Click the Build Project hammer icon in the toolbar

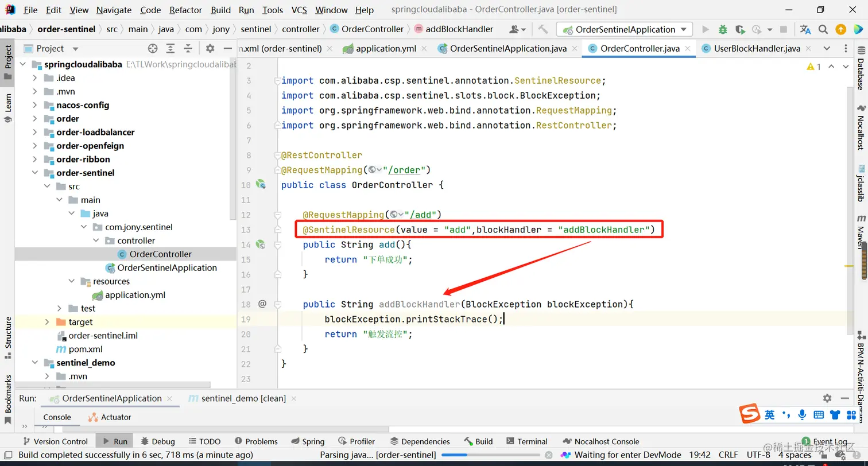tap(542, 29)
